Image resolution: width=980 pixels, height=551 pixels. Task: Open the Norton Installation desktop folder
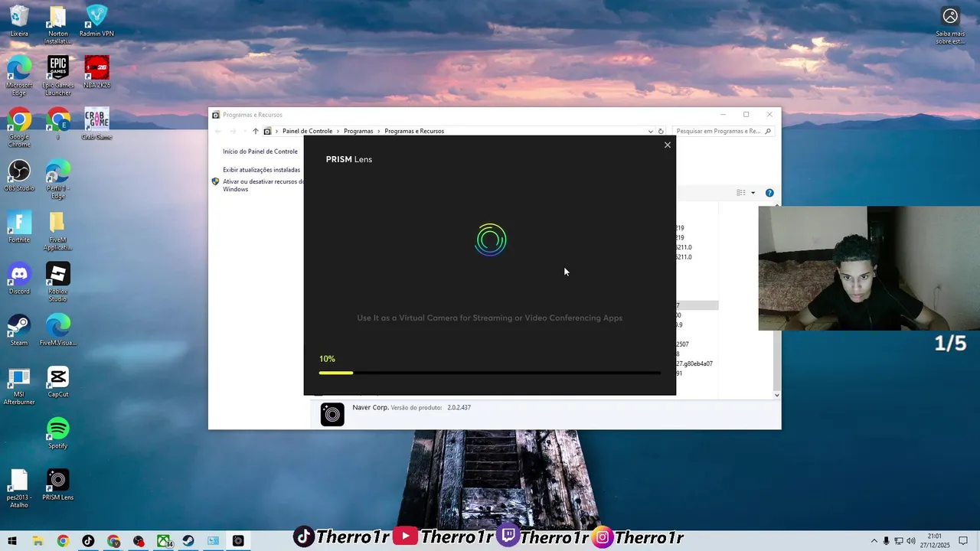point(58,24)
